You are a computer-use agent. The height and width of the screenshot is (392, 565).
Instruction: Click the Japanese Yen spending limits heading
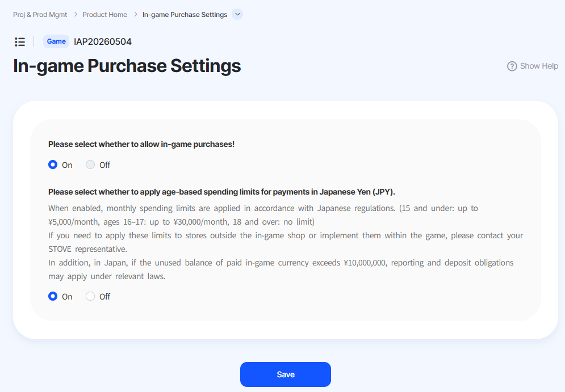(221, 192)
